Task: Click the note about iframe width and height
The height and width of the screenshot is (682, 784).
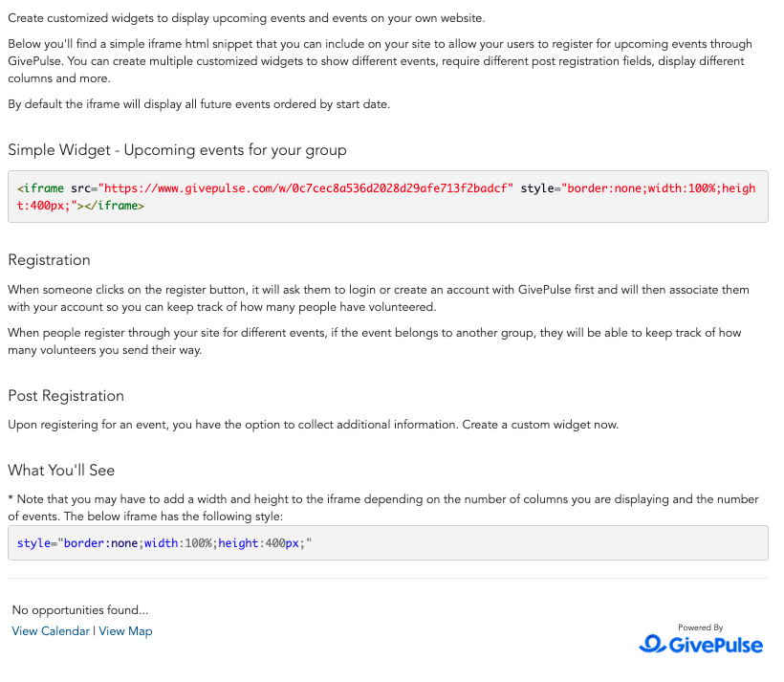Action: [383, 507]
